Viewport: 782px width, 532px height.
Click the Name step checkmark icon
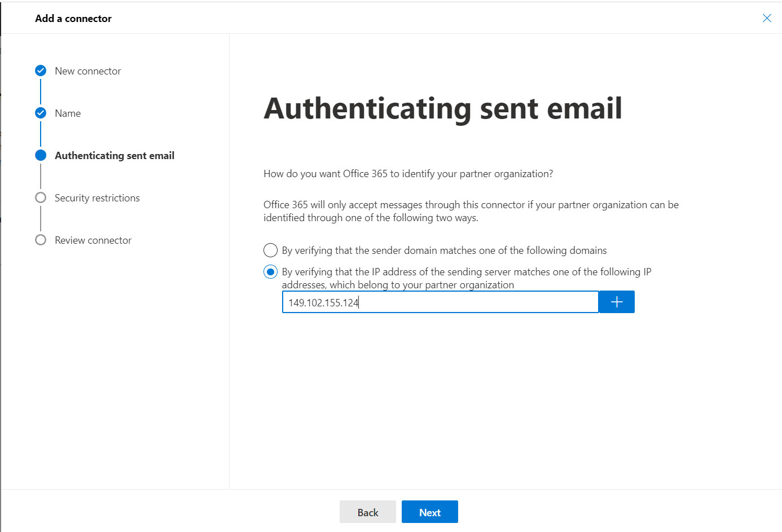point(41,113)
